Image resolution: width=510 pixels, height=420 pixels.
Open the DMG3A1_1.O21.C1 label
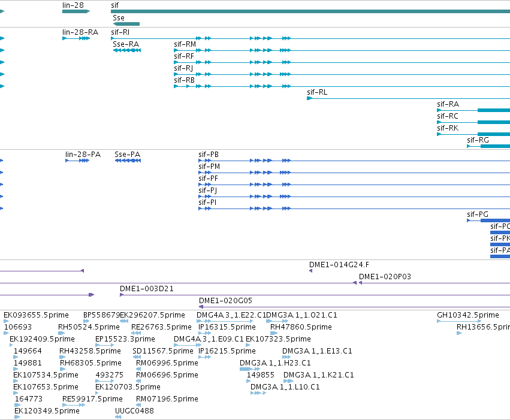pos(301,315)
